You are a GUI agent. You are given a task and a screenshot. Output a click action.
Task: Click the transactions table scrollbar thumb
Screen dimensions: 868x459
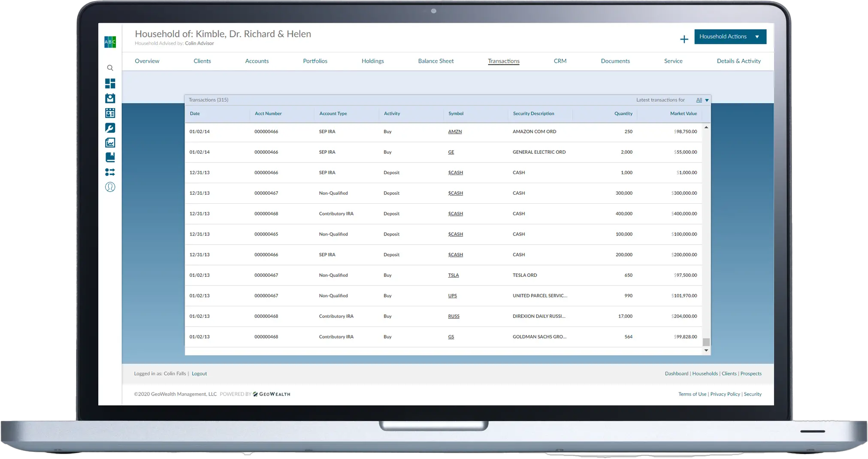pyautogui.click(x=706, y=342)
